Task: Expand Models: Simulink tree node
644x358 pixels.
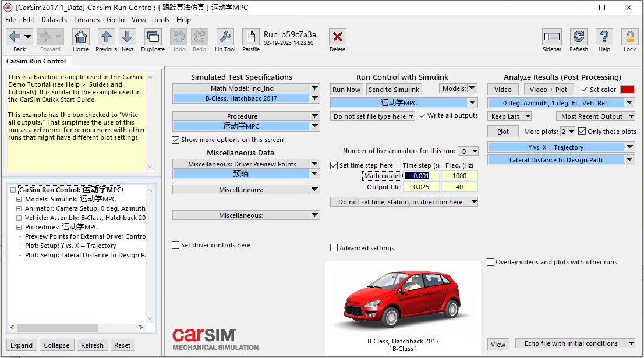Action: click(x=19, y=199)
